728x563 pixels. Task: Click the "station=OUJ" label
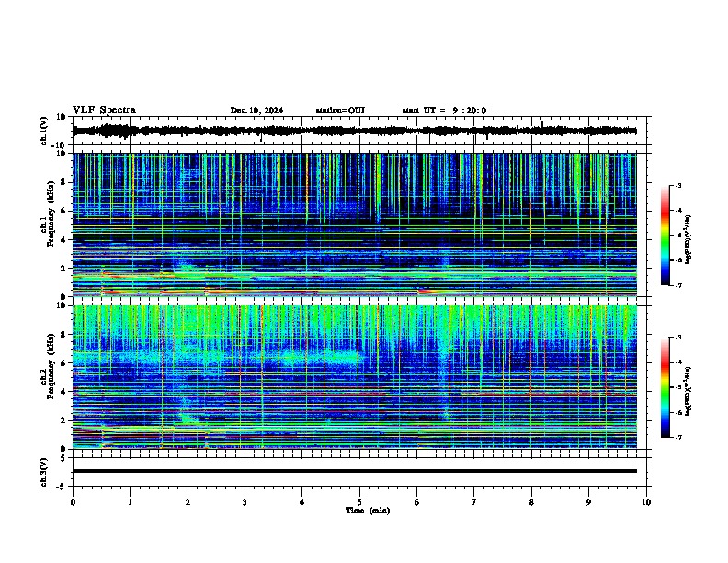340,110
